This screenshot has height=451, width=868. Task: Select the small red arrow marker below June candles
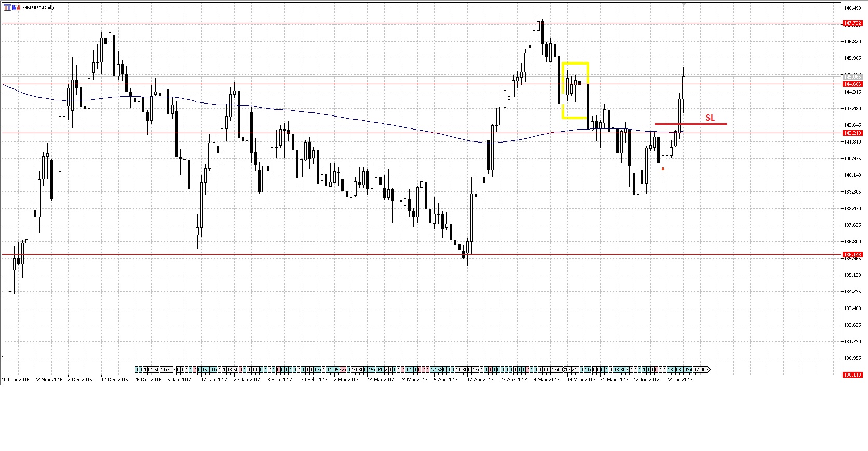point(663,169)
